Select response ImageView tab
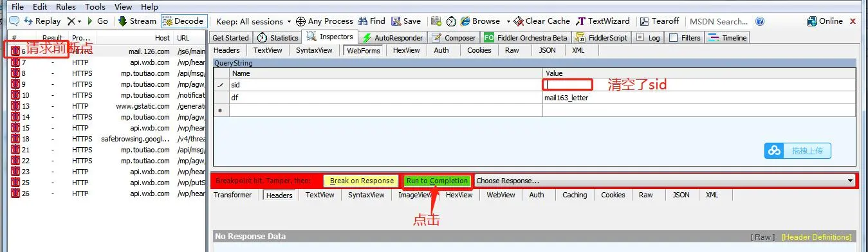Viewport: 868px width, 252px height. point(415,195)
